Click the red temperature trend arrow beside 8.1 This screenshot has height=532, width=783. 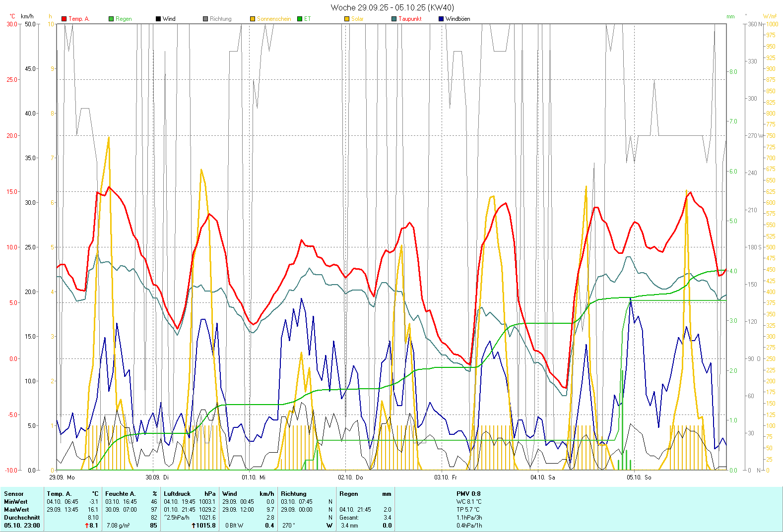tap(87, 526)
